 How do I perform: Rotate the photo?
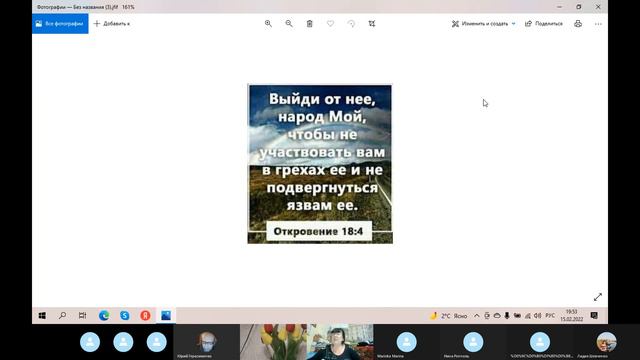(x=351, y=24)
